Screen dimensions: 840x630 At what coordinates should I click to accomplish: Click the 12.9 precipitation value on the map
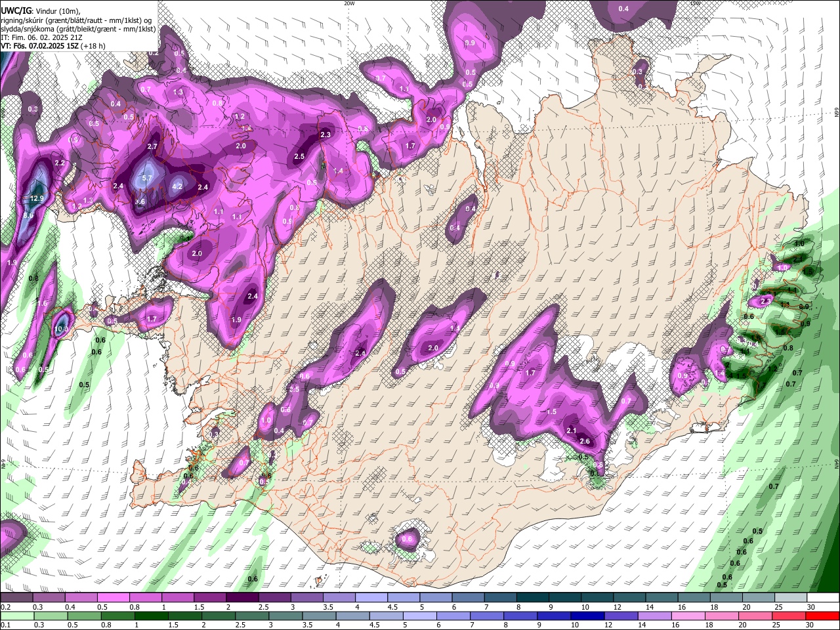37,199
